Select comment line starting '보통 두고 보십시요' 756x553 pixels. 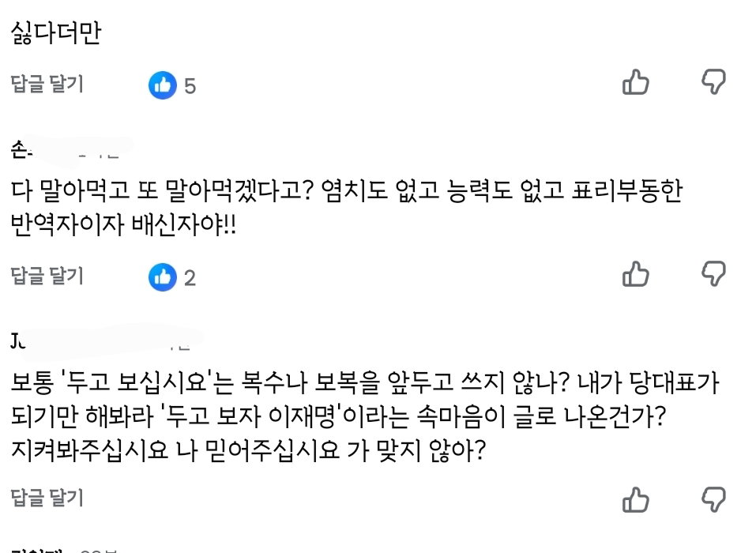365,382
